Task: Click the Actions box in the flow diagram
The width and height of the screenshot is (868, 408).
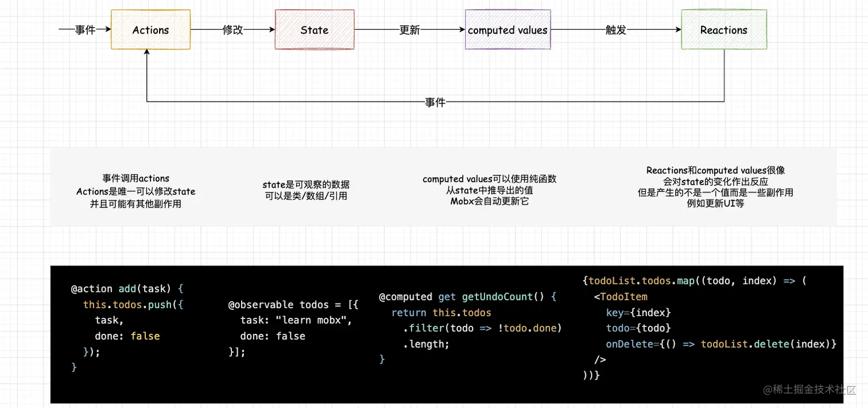Action: [x=150, y=30]
